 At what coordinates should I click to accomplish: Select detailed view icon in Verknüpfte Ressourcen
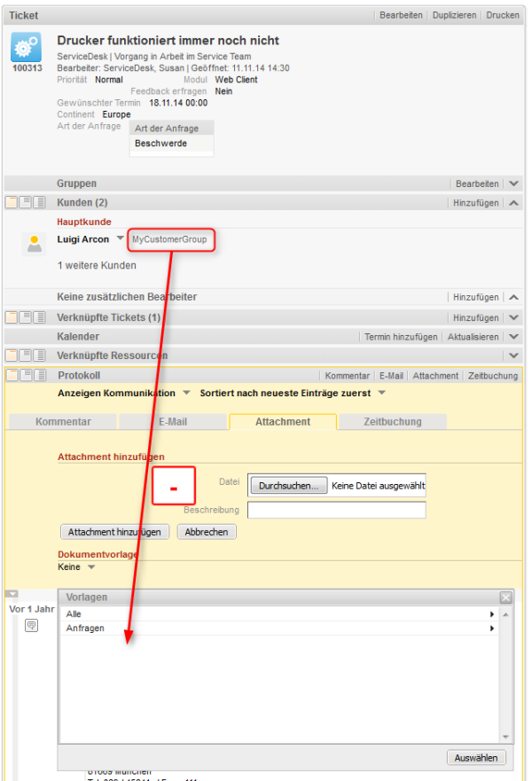(39, 355)
